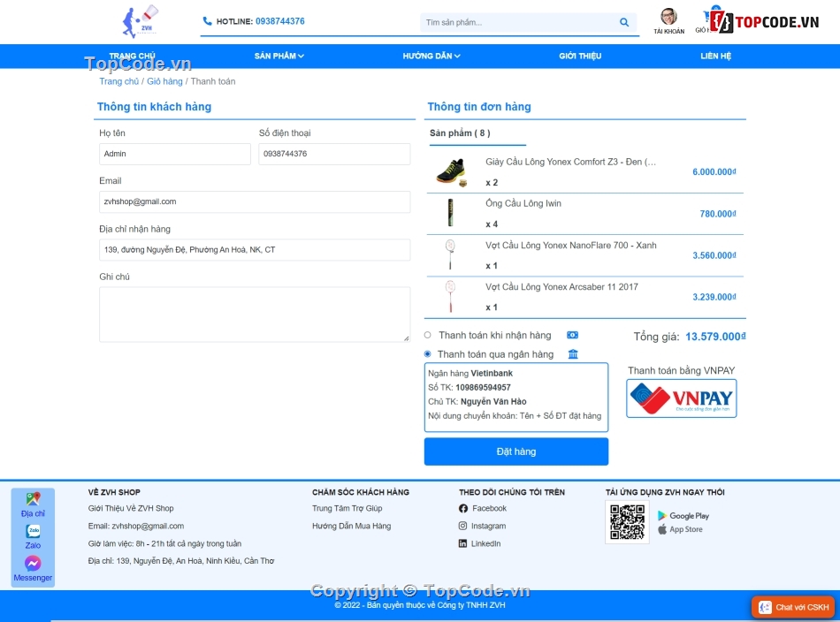Open Hướng Dẫn Mua Hàng link

[351, 527]
